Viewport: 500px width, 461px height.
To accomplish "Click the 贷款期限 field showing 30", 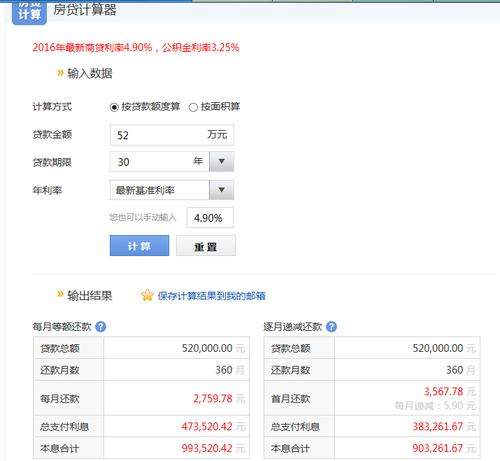I will pyautogui.click(x=159, y=162).
